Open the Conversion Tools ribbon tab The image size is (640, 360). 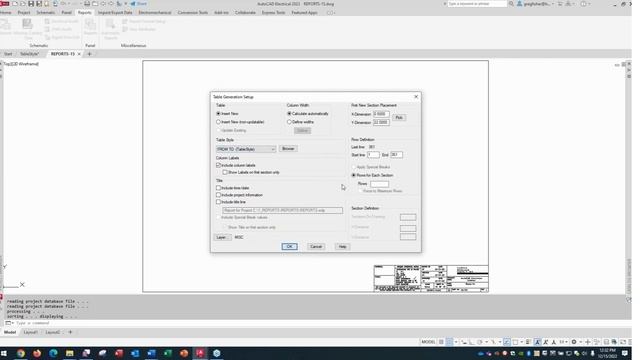[193, 13]
